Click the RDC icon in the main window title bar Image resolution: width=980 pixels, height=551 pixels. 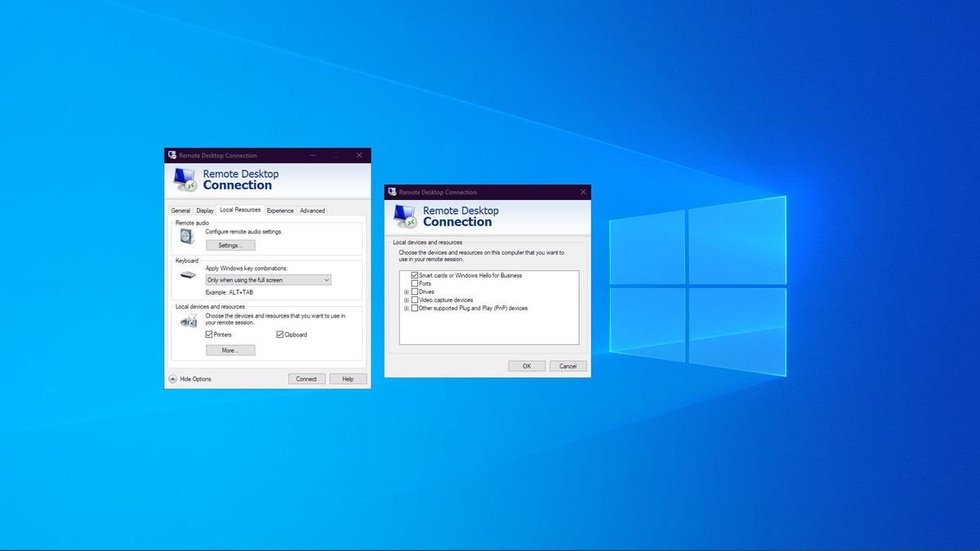coord(173,153)
